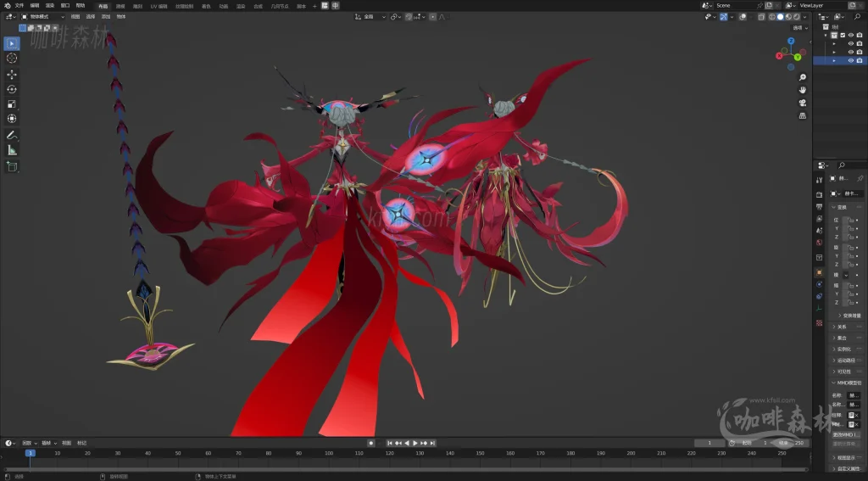Open the Texture properties tab

820,323
